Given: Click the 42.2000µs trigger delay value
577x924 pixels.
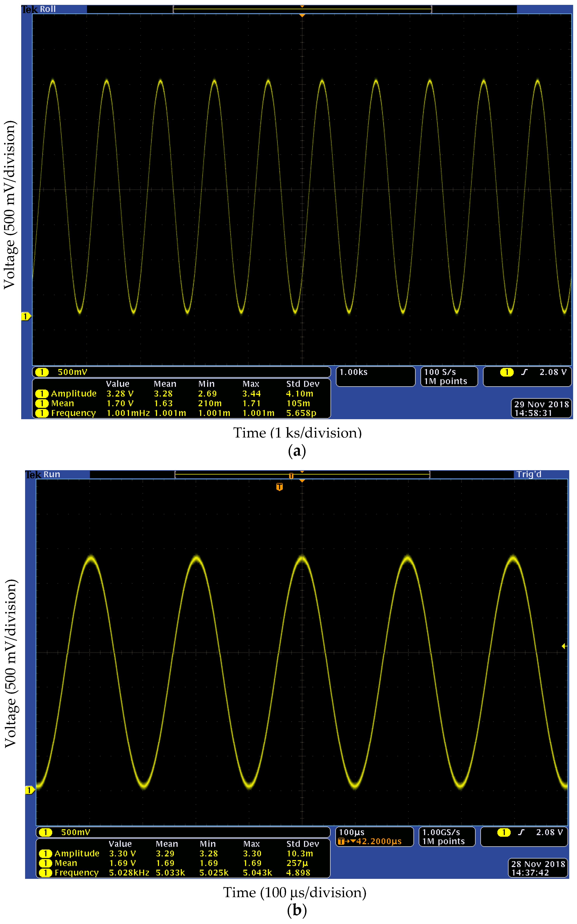Looking at the screenshot, I should pos(379,841).
